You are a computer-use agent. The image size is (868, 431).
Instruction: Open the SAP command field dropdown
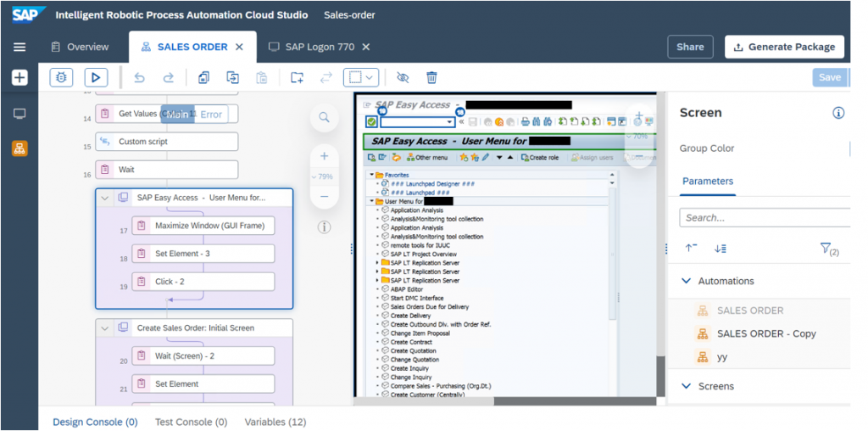[449, 122]
